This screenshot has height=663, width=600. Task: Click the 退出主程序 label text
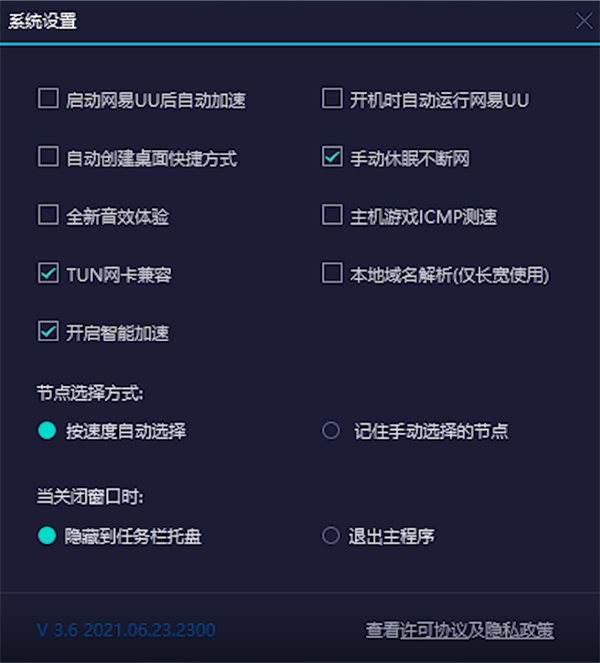pos(392,537)
